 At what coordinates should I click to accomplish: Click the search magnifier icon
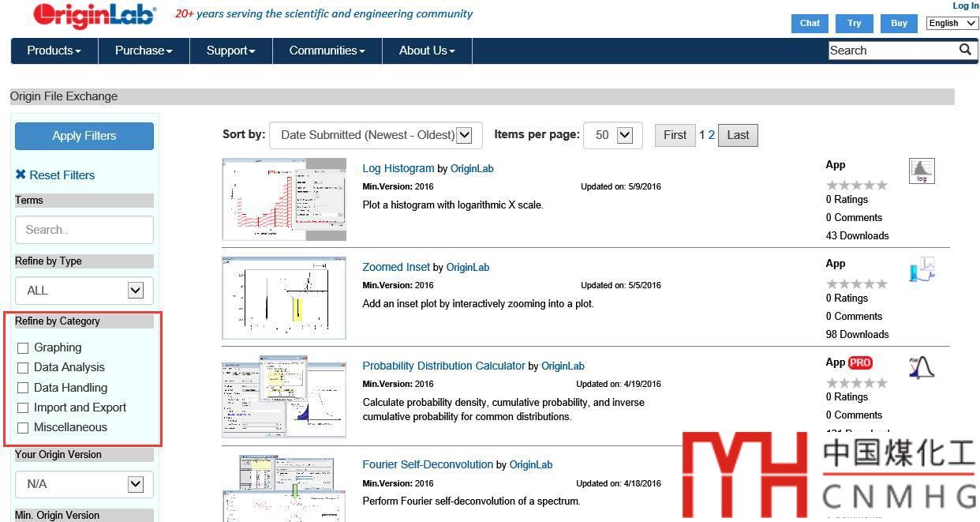(x=964, y=50)
